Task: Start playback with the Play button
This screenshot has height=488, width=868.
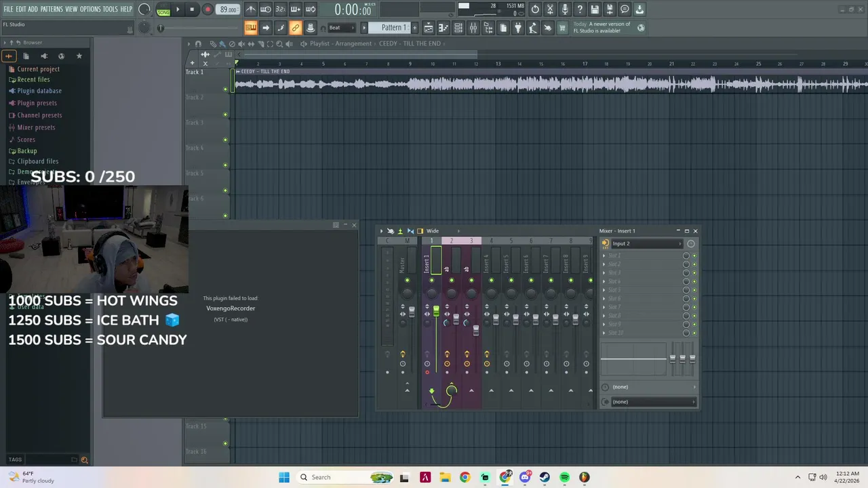Action: pyautogui.click(x=178, y=9)
